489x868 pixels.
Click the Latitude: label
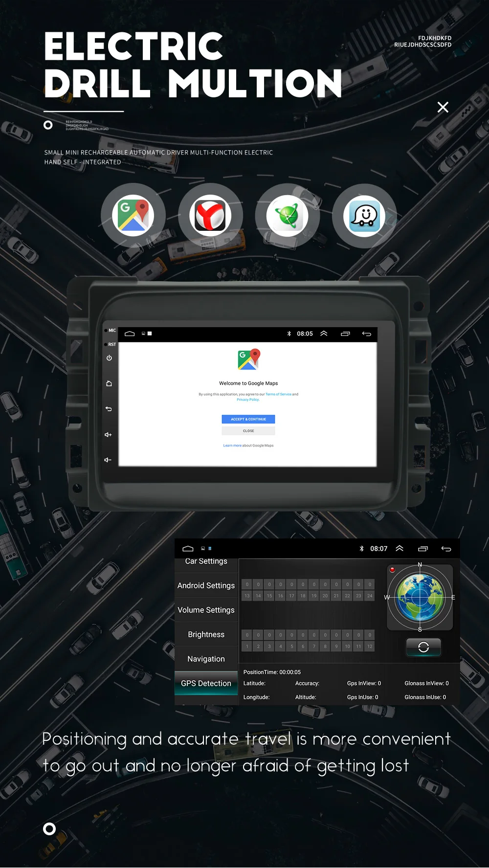pos(254,683)
